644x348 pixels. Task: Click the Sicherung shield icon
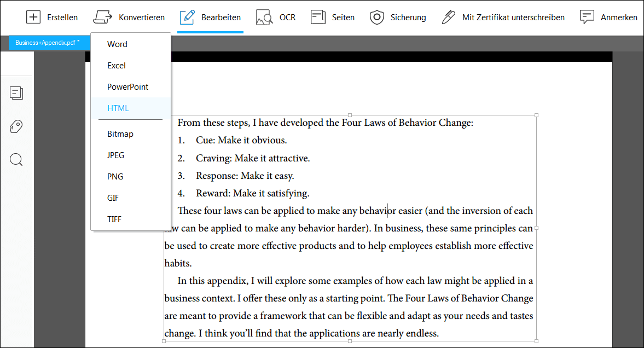pyautogui.click(x=377, y=18)
